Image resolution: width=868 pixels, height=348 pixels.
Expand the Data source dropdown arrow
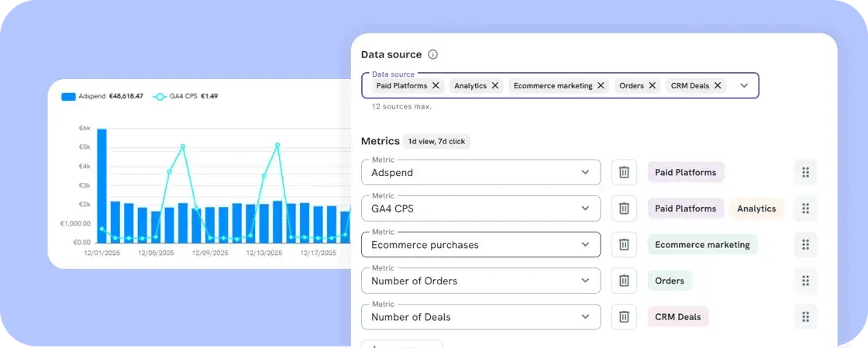coord(744,86)
